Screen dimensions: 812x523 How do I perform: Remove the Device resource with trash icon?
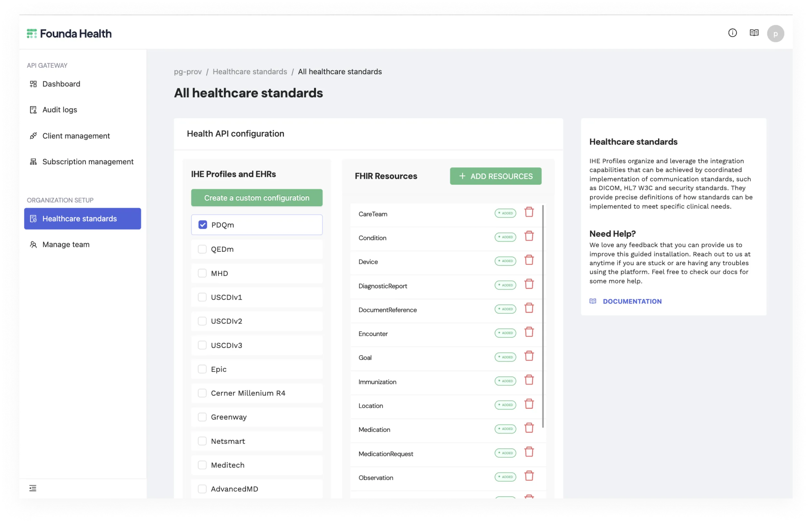point(529,260)
